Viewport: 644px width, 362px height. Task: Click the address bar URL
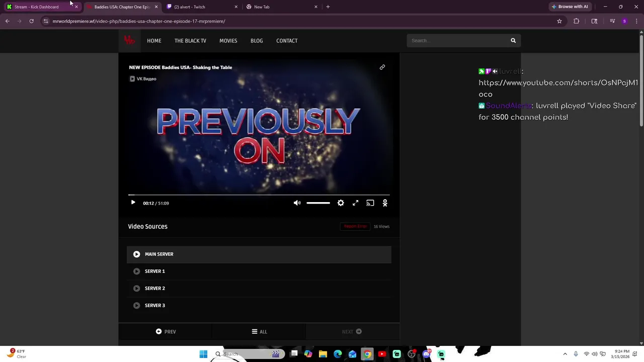(x=139, y=21)
